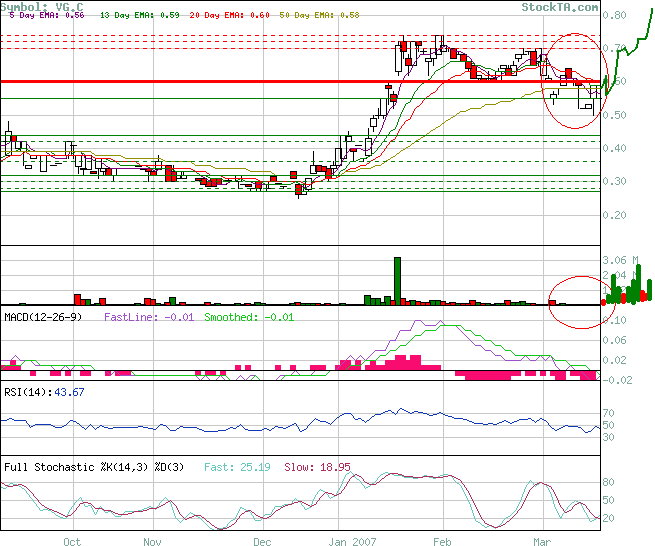Click the 'Oct' date axis label
The width and height of the screenshot is (655, 546).
(x=72, y=542)
